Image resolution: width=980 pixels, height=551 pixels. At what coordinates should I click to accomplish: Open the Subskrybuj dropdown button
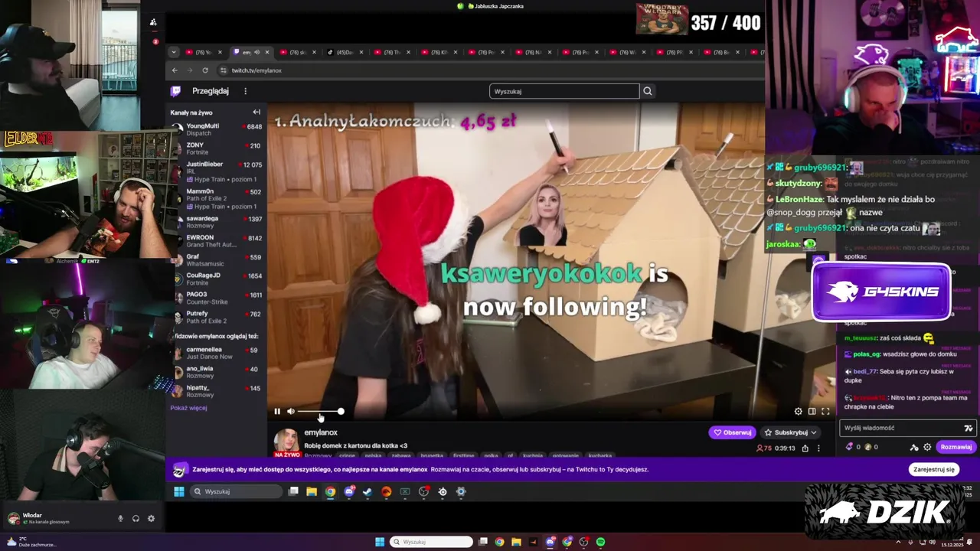point(791,432)
